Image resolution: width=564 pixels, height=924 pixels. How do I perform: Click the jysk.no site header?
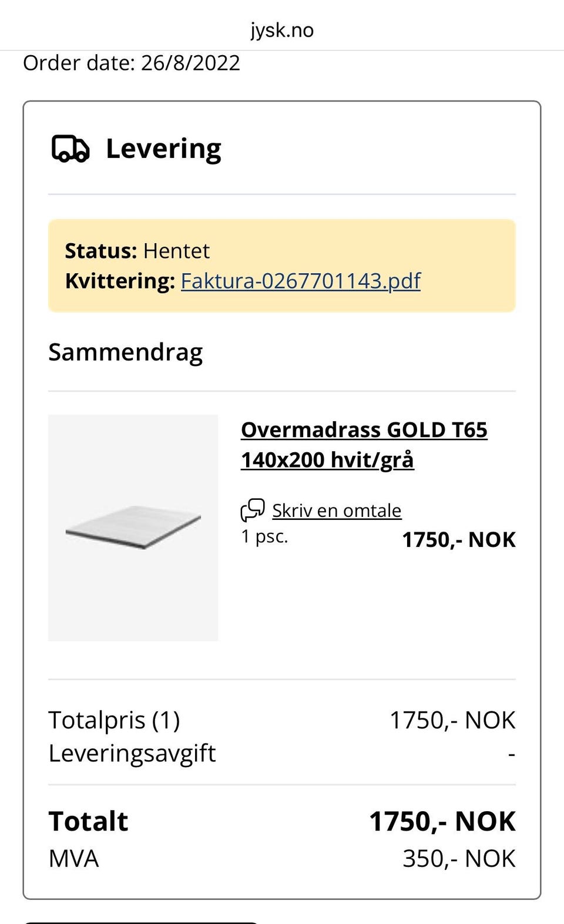[x=281, y=29]
